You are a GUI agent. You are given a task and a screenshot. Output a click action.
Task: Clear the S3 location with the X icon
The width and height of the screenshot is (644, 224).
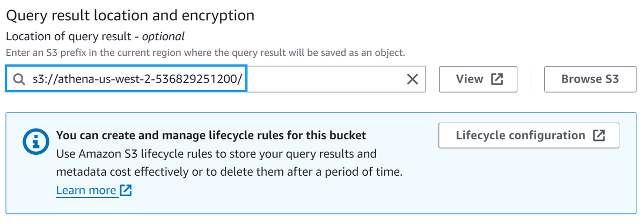(412, 79)
